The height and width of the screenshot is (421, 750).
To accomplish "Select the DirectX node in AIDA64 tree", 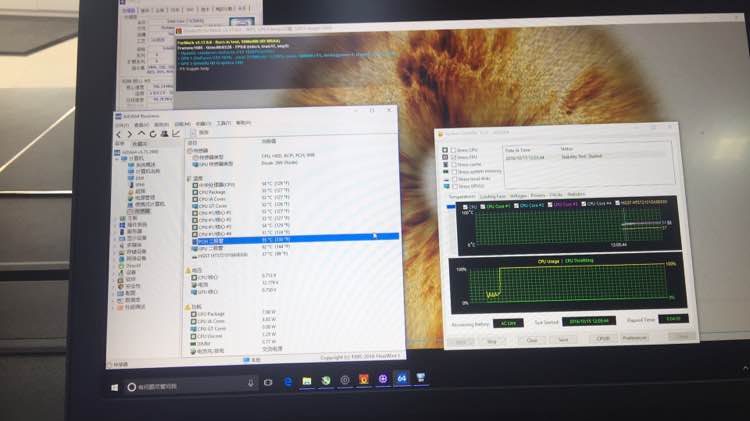I will [130, 266].
